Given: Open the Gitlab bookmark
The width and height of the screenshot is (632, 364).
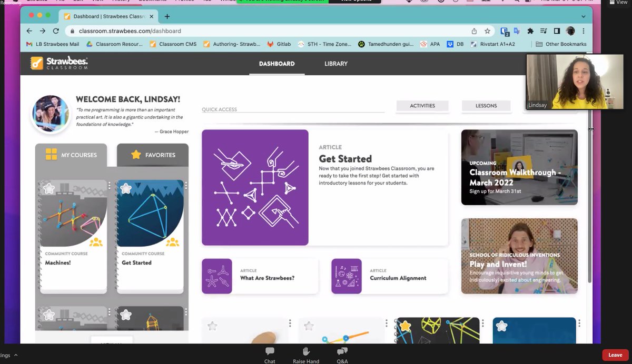Looking at the screenshot, I should click(279, 44).
